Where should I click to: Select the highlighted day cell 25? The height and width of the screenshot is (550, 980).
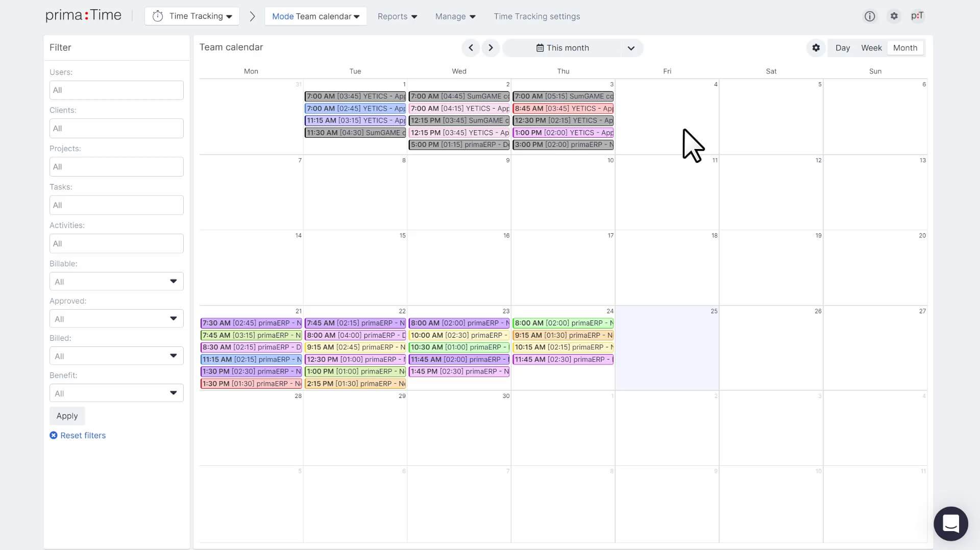667,348
